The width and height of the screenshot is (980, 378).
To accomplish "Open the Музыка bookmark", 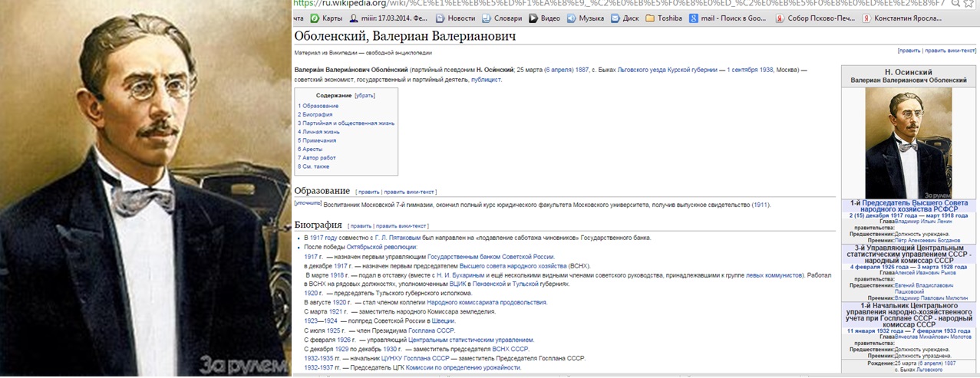I will (586, 18).
